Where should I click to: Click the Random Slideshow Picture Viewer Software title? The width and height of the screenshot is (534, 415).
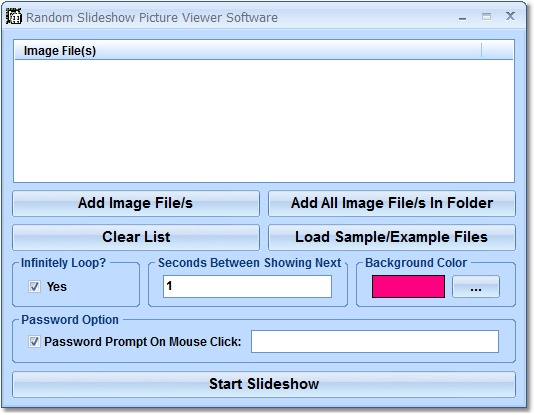point(152,18)
